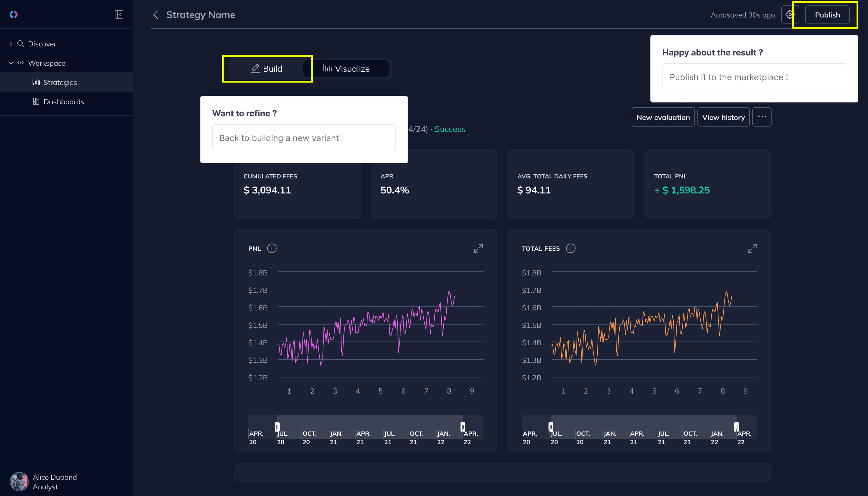Click the app logo icon
The width and height of the screenshot is (868, 496).
(x=14, y=14)
